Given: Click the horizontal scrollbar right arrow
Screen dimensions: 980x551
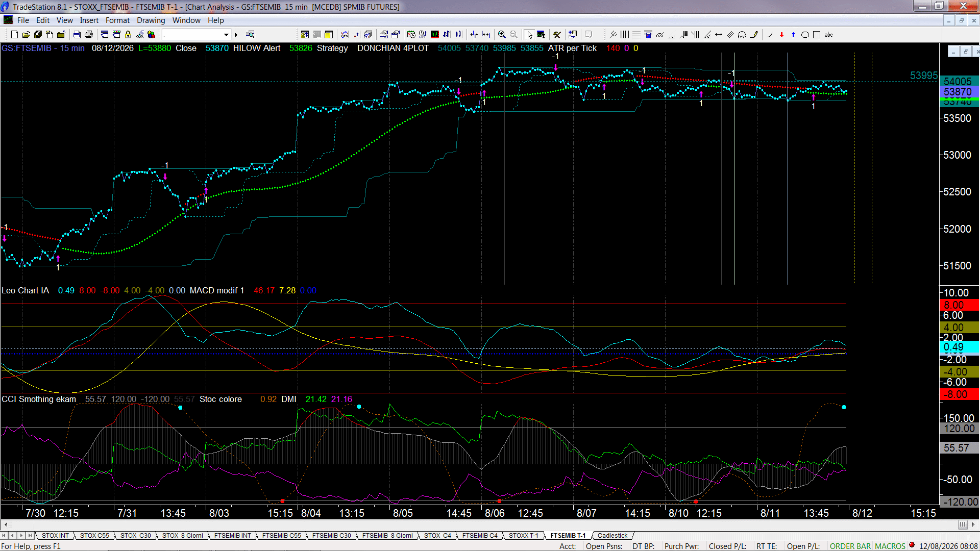Looking at the screenshot, I should (974, 524).
